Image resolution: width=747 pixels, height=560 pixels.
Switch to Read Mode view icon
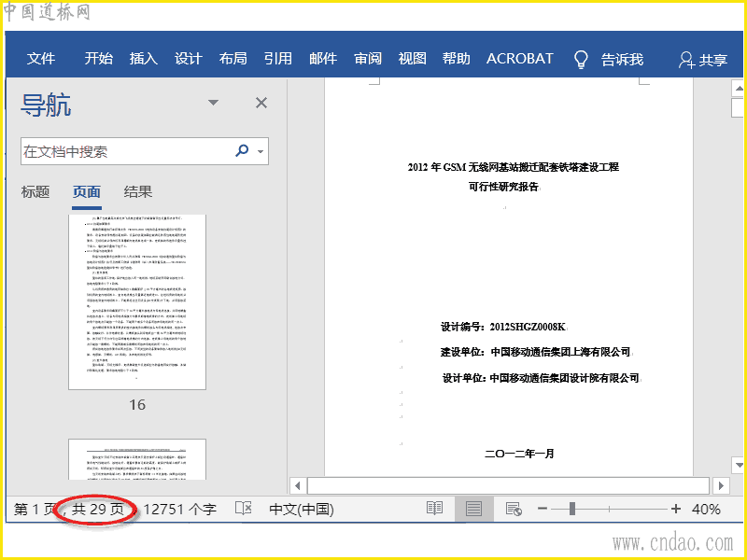click(x=434, y=509)
